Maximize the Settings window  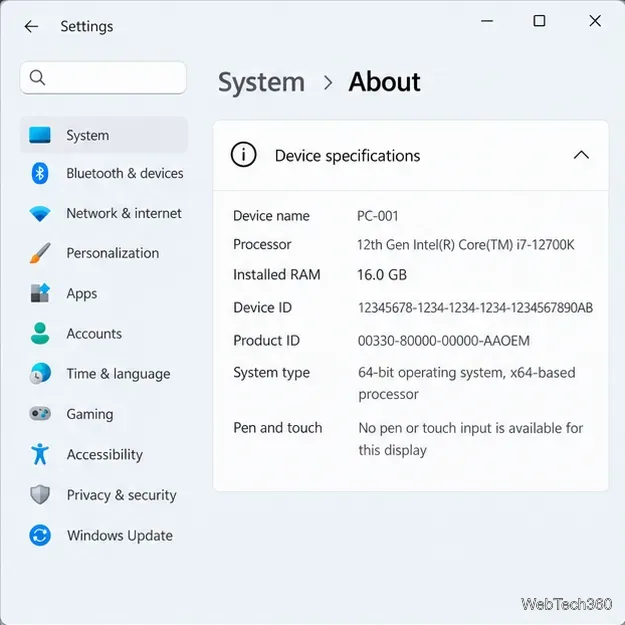tap(539, 21)
